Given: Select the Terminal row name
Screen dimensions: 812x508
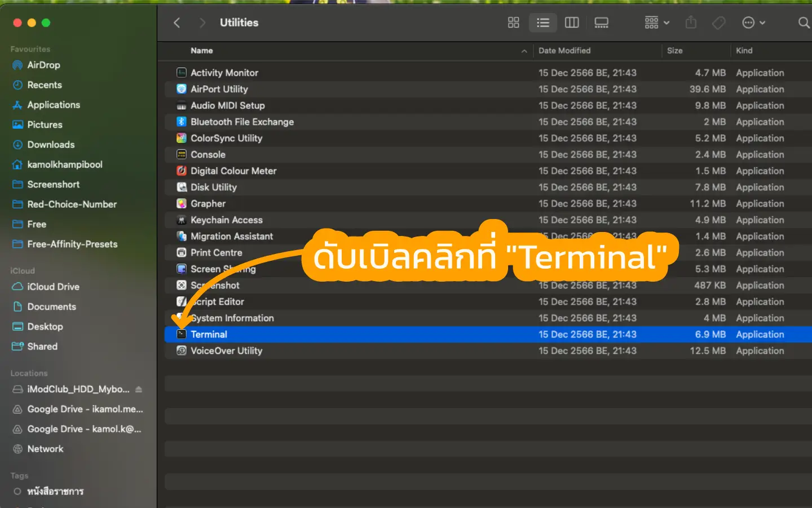Looking at the screenshot, I should (x=209, y=335).
